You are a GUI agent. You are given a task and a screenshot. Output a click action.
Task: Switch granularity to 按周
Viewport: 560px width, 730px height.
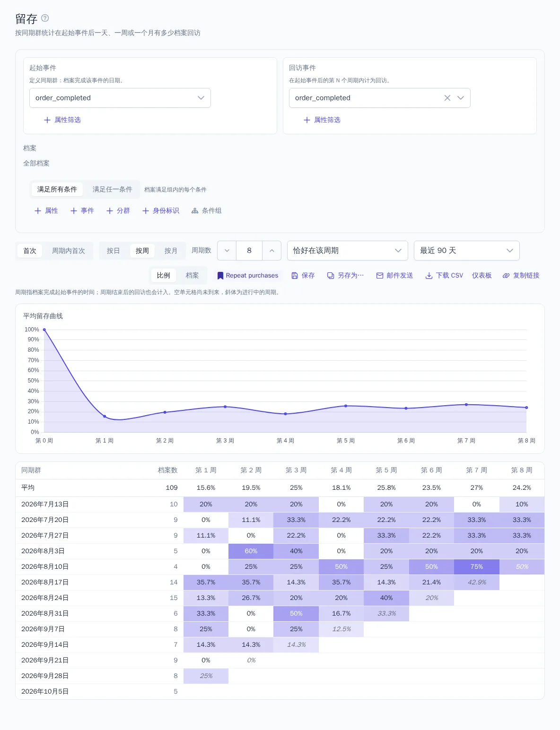142,251
